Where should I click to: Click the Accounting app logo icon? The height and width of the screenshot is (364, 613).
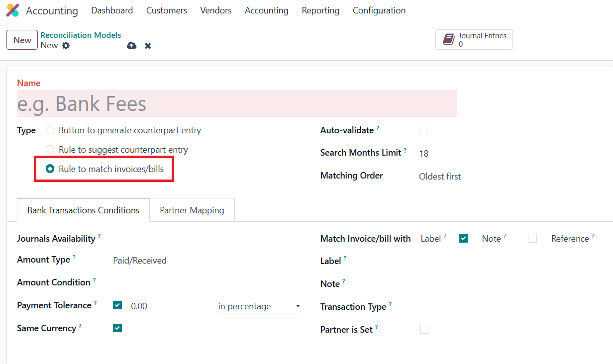tap(13, 10)
